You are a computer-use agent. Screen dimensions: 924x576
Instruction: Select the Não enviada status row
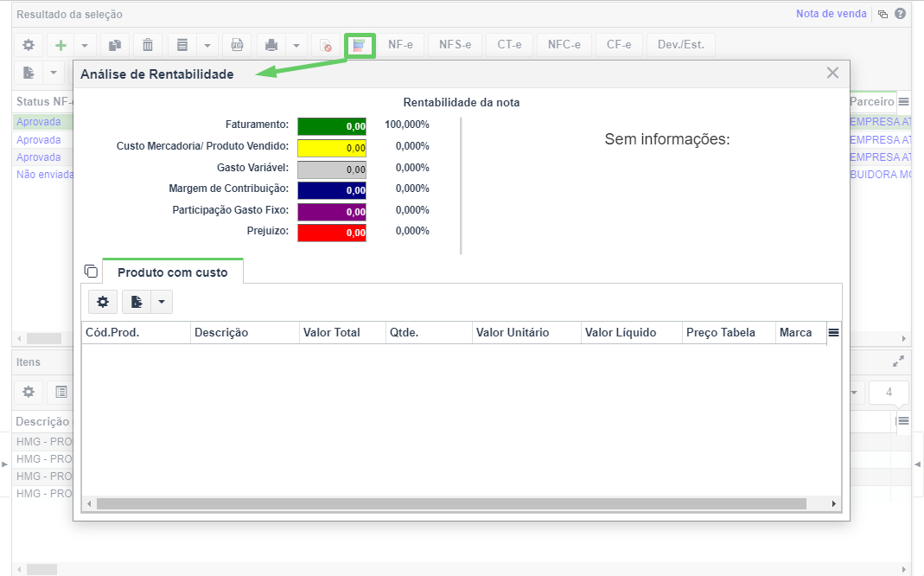pos(44,175)
